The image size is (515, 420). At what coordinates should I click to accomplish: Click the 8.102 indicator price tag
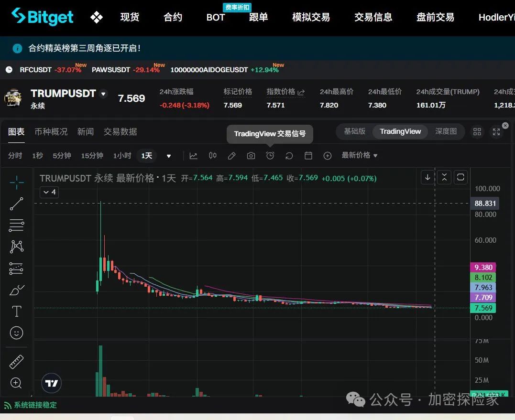point(483,278)
